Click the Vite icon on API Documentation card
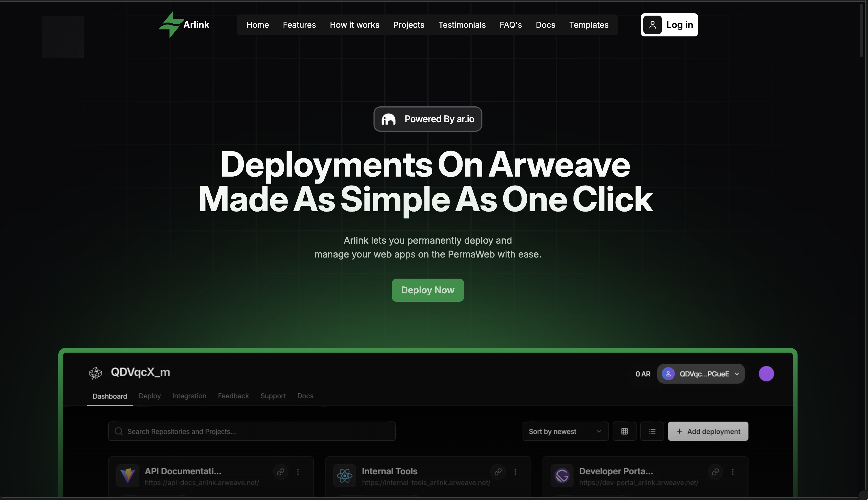Viewport: 868px width, 500px height. [128, 476]
